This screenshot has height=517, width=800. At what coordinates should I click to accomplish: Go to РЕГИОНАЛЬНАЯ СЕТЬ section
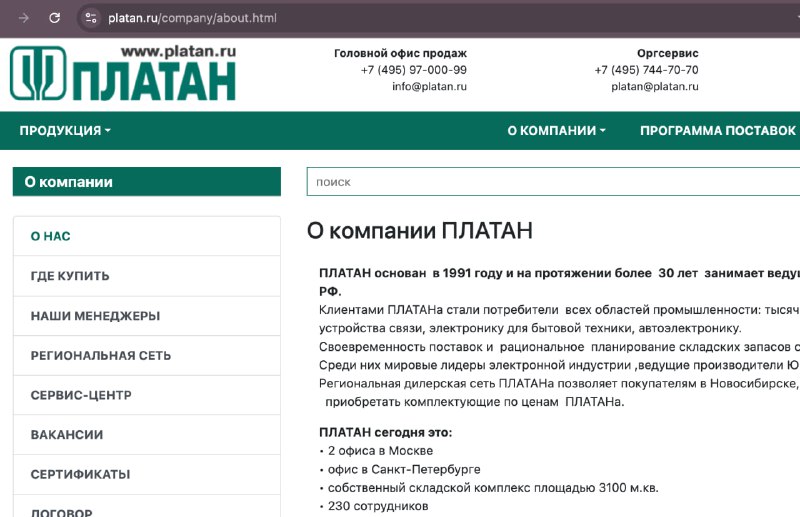coord(147,356)
